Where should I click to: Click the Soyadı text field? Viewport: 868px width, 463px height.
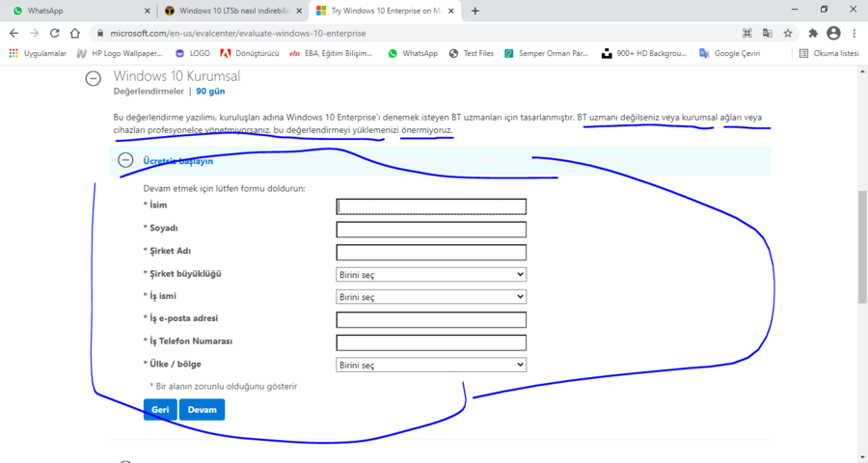click(431, 230)
